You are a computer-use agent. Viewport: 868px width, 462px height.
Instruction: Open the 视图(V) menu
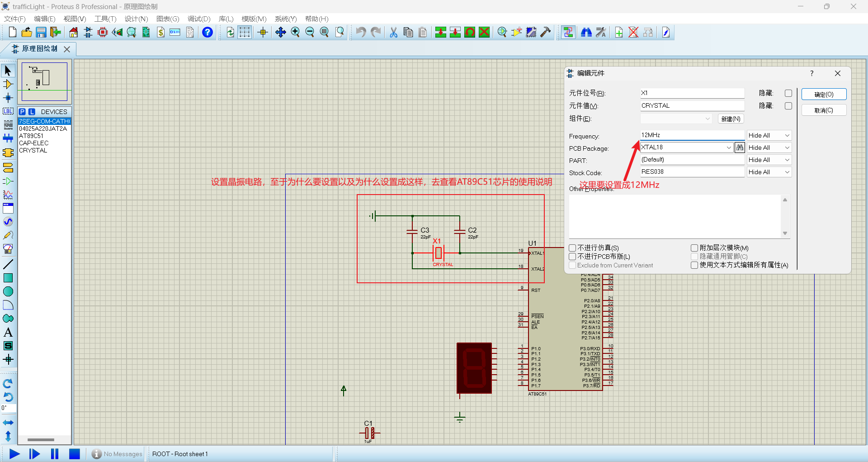(75, 19)
